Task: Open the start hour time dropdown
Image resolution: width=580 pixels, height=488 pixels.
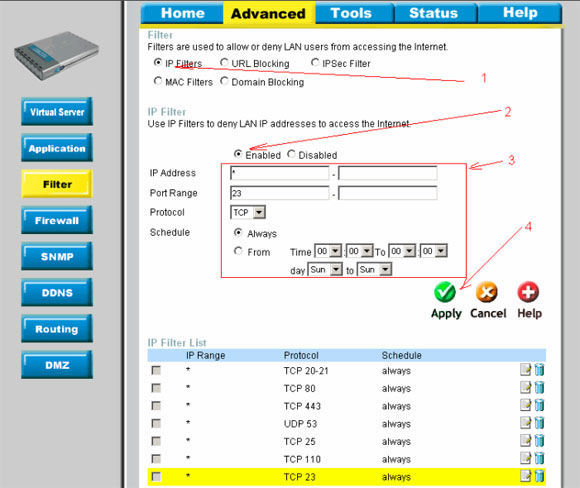Action: [328, 251]
